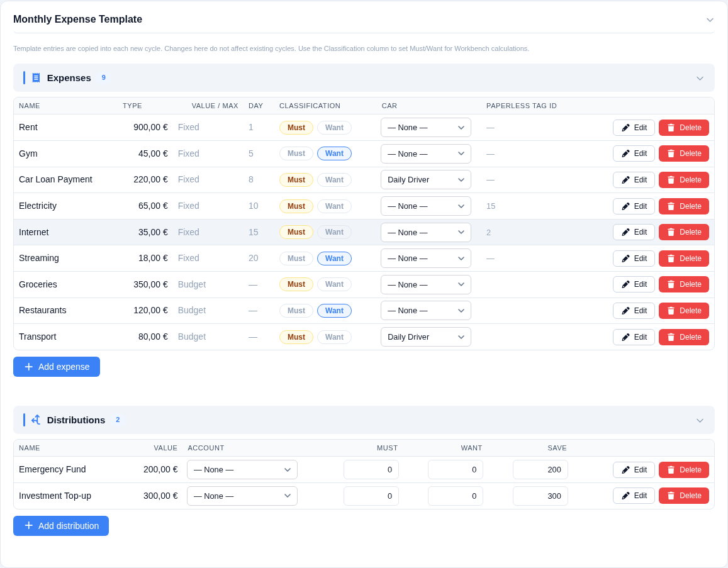The height and width of the screenshot is (568, 728).
Task: Click pencil icon in Internet row
Action: (626, 232)
